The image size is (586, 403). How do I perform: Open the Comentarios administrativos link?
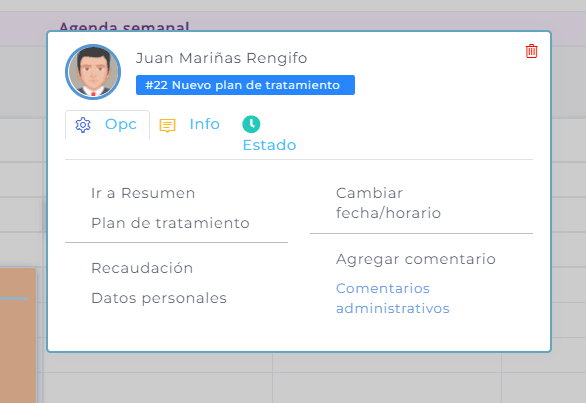click(392, 298)
